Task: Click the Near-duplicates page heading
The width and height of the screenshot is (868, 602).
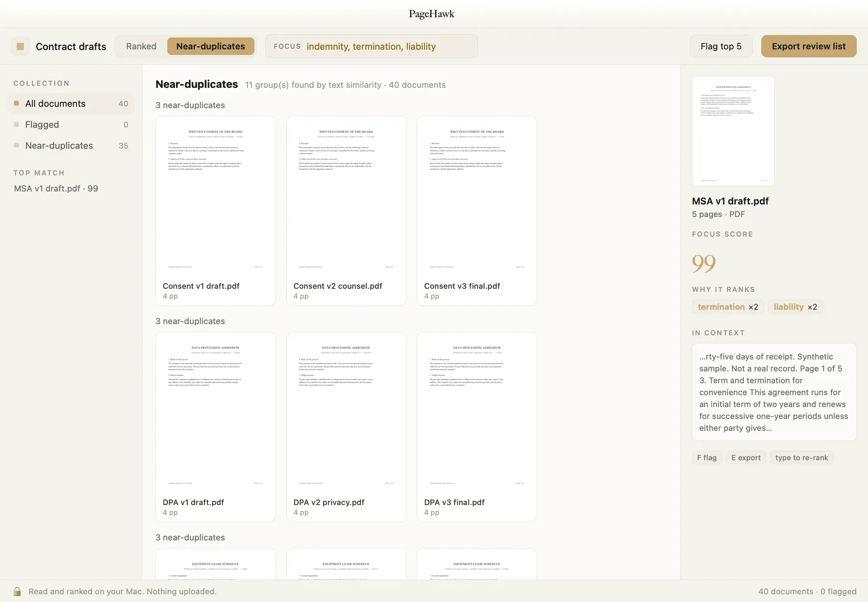Action: (197, 84)
